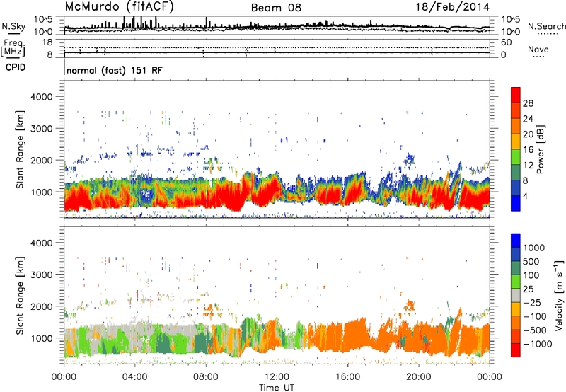566x392 pixels.
Task: Click the "N.Sky" legend label
Action: 13,26
